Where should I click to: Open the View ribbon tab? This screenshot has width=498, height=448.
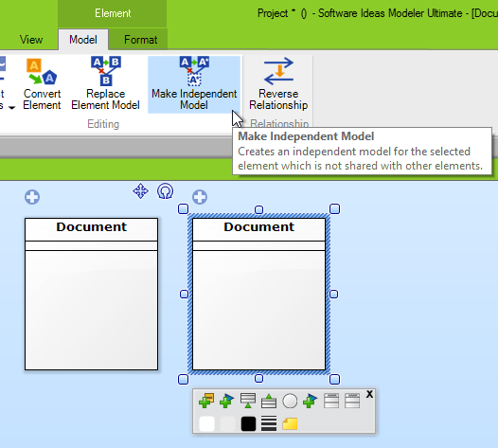click(31, 40)
